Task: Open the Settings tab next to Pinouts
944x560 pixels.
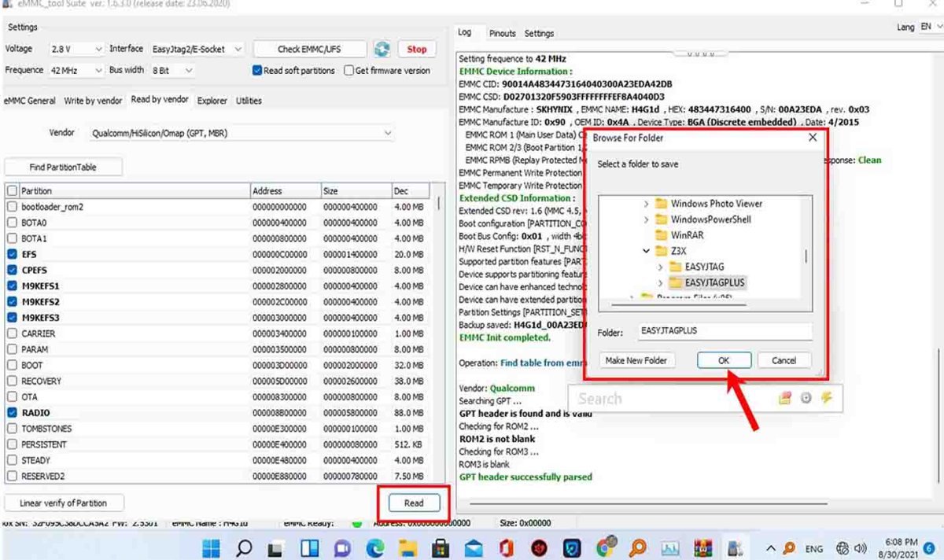Action: click(539, 33)
